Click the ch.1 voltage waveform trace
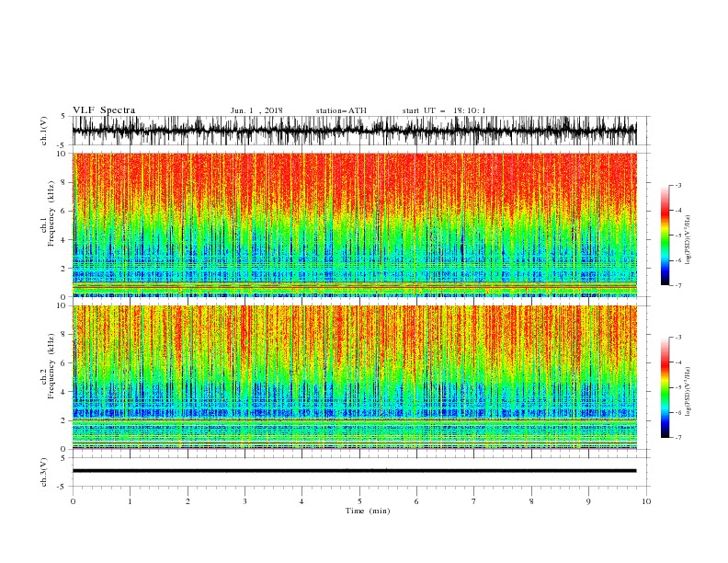The width and height of the screenshot is (728, 563). 354,131
